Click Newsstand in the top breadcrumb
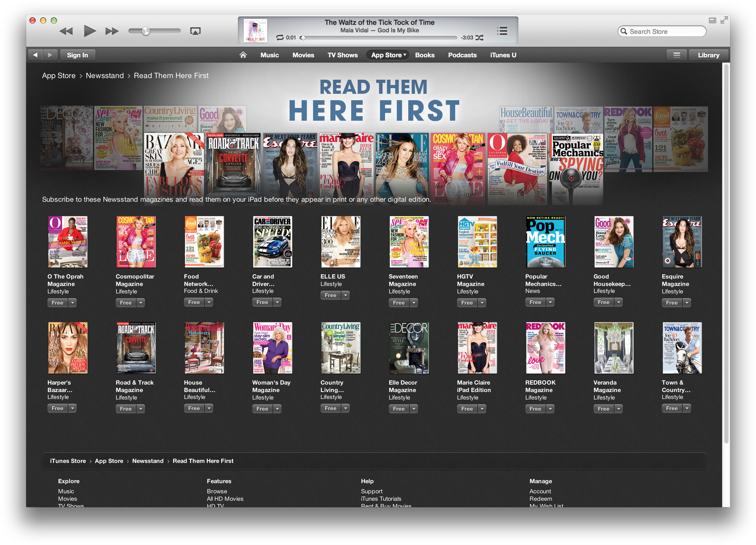Image resolution: width=756 pixels, height=545 pixels. (105, 76)
